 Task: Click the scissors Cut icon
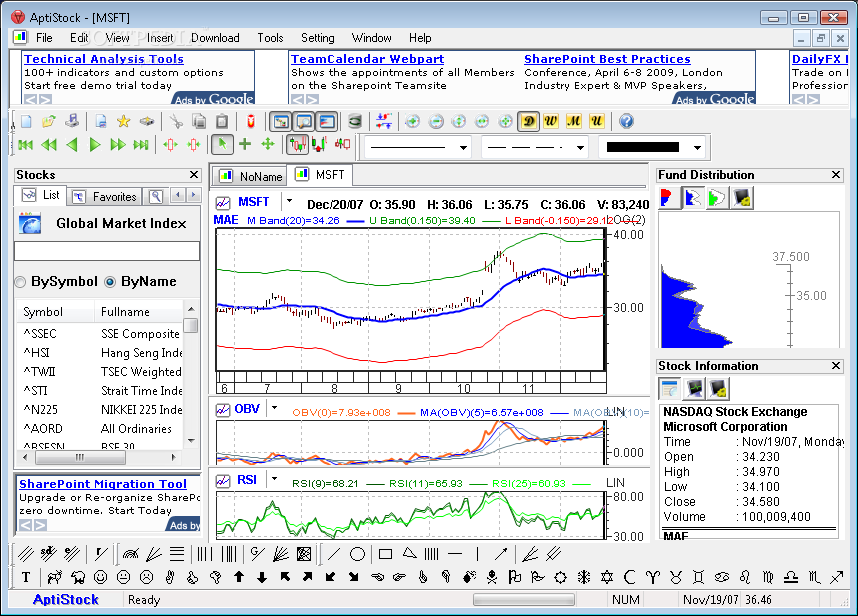point(176,121)
